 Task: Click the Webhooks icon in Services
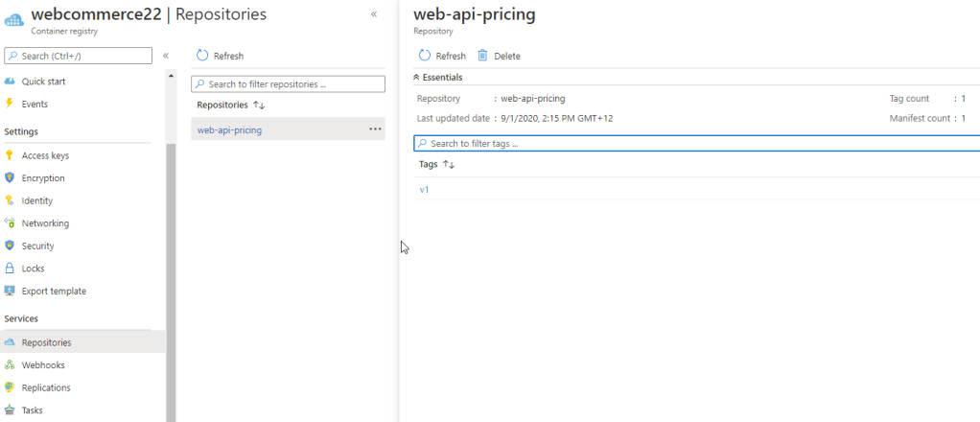click(x=10, y=365)
